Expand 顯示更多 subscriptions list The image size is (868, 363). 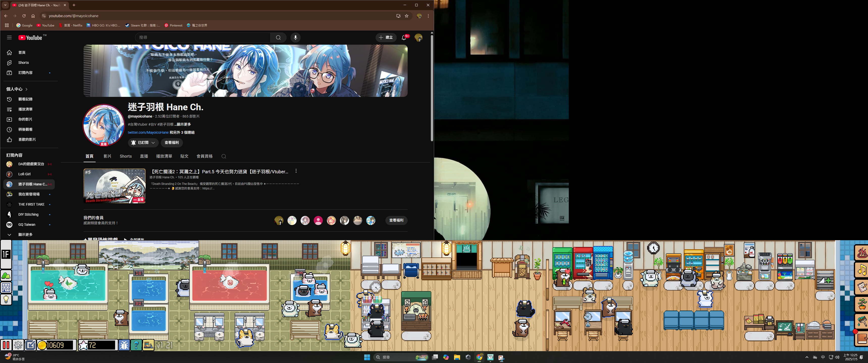(30, 235)
